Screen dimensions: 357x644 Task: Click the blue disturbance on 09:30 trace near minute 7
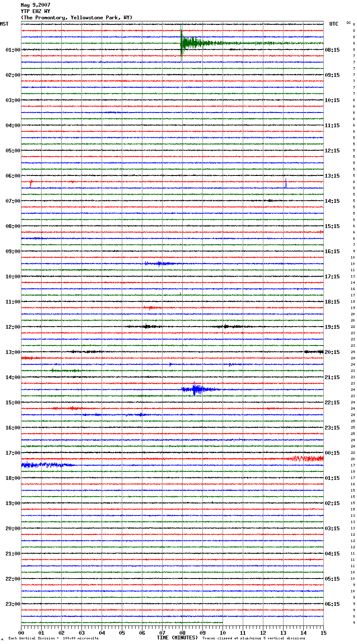(x=161, y=264)
